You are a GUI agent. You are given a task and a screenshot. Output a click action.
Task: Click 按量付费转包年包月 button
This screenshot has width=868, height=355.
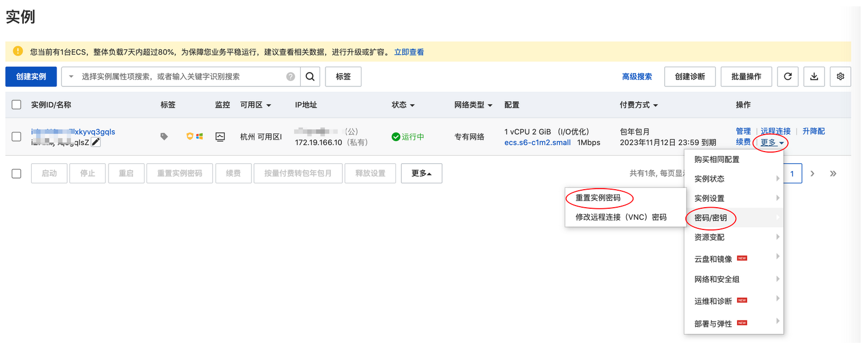coord(298,173)
